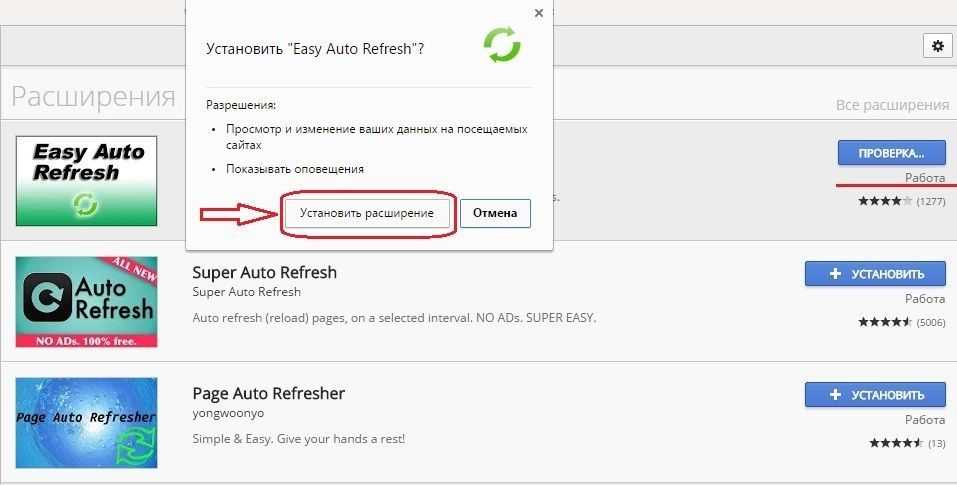Screen dimensions: 957x485
Task: Click Расширения section heading
Action: point(93,96)
